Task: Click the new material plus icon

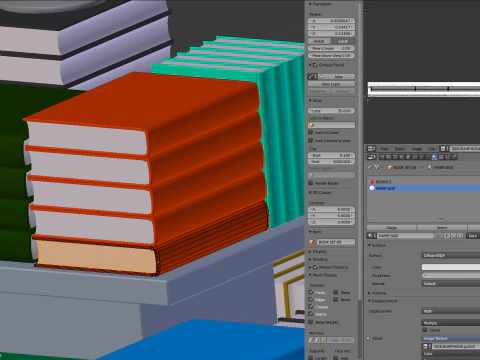Action: [454, 236]
